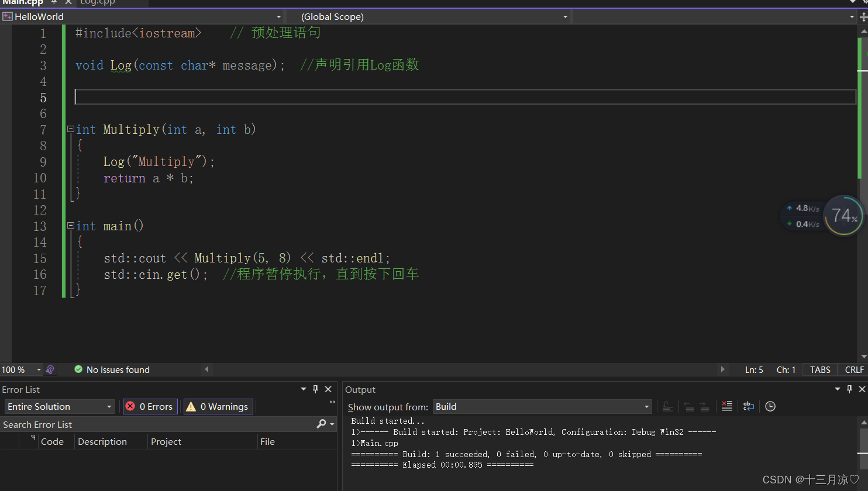Click the Output panel scroll up arrow
Image resolution: width=868 pixels, height=491 pixels.
(x=863, y=422)
